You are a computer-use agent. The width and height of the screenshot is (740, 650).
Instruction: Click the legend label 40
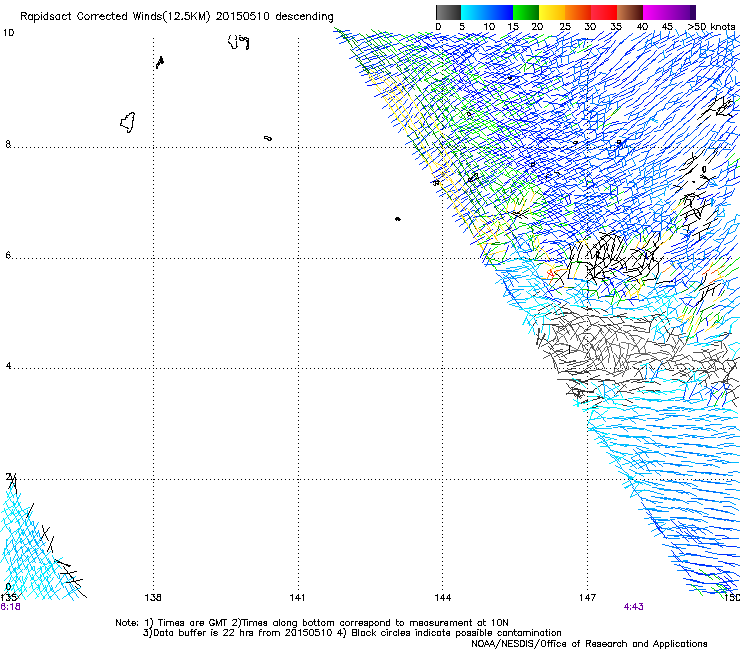click(x=642, y=26)
